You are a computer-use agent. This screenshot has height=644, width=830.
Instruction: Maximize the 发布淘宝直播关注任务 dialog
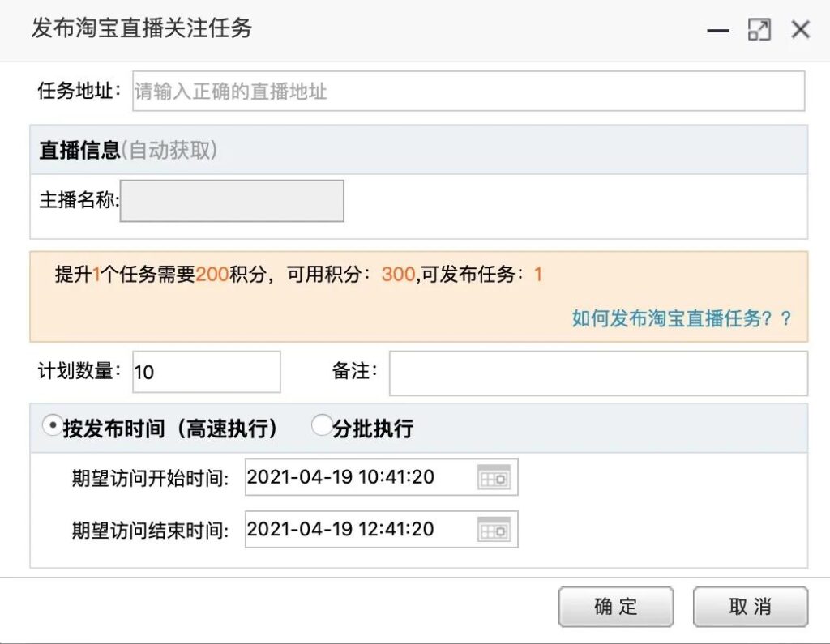point(759,29)
